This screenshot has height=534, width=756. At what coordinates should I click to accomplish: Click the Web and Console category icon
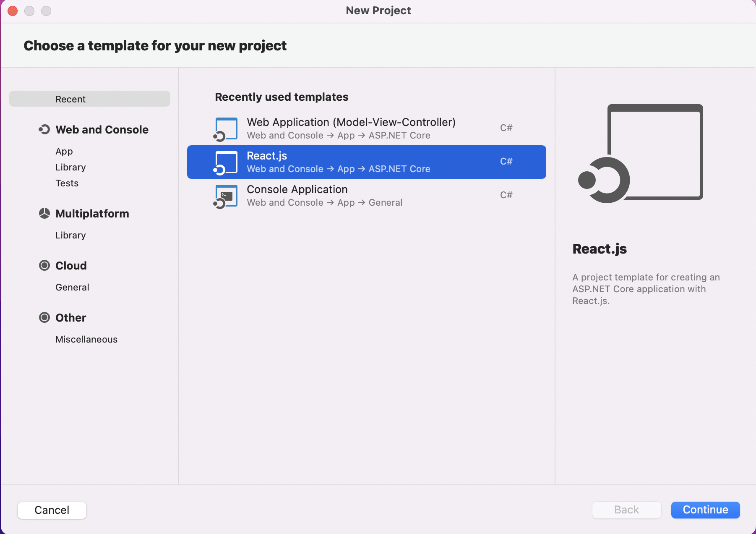tap(44, 130)
